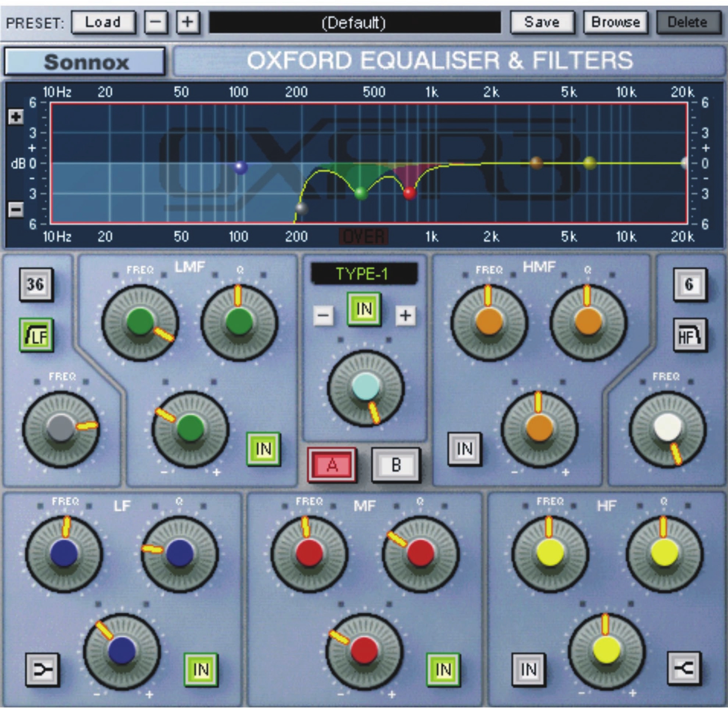Image resolution: width=728 pixels, height=709 pixels.
Task: Toggle the HMF band IN switch
Action: click(x=465, y=449)
